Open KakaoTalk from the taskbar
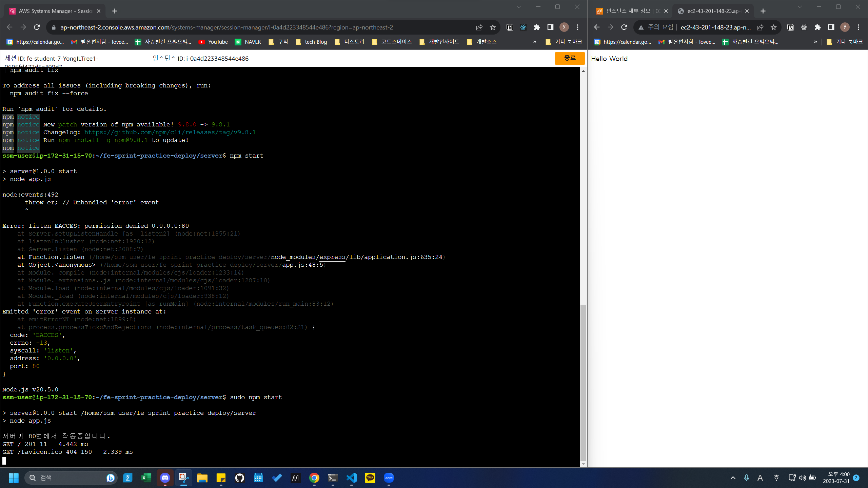868x488 pixels. tap(370, 478)
